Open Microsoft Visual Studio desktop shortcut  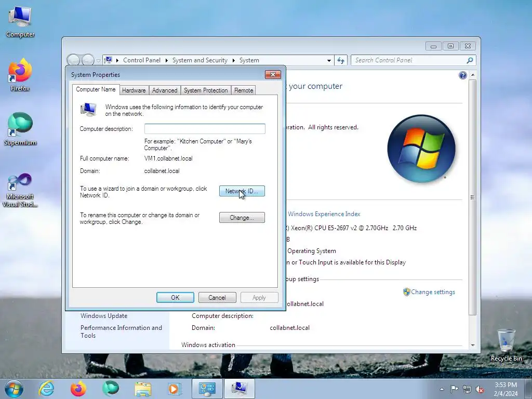point(20,190)
